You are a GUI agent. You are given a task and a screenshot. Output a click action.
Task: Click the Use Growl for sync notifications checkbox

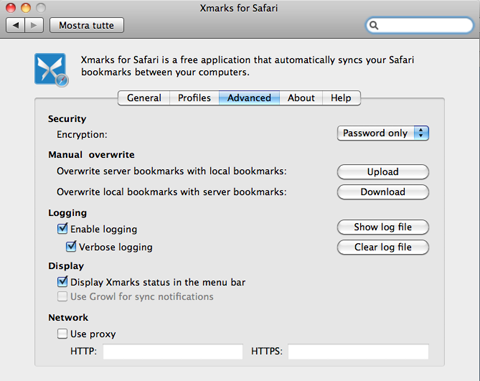pos(62,296)
